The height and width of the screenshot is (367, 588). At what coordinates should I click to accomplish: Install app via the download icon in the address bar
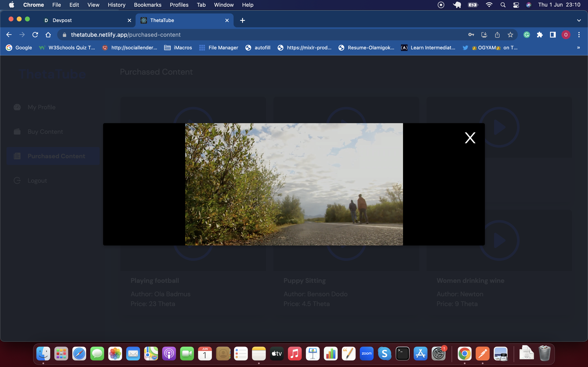click(484, 35)
